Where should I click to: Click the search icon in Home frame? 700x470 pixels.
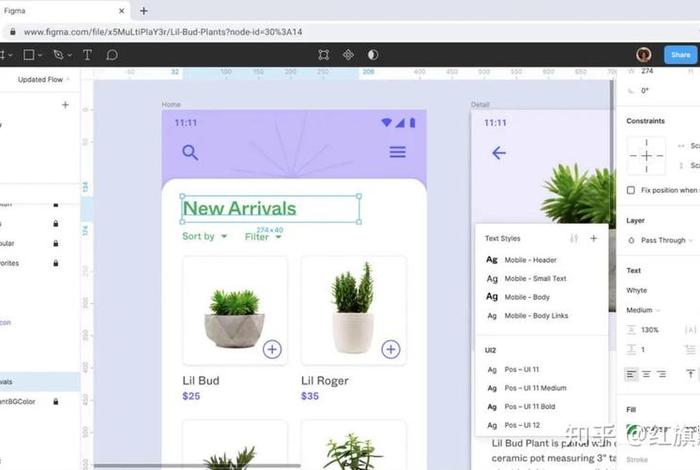[x=190, y=152]
